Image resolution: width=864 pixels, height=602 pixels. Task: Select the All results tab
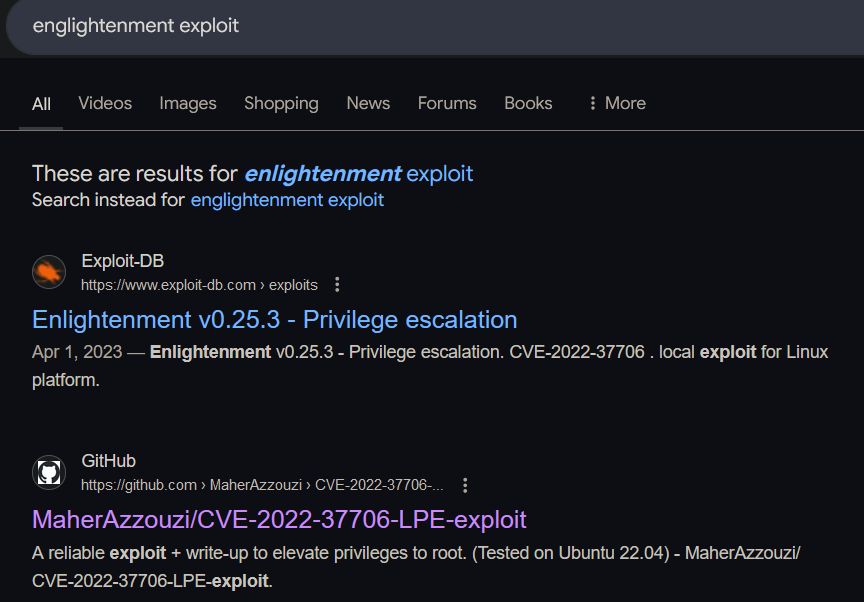click(41, 103)
